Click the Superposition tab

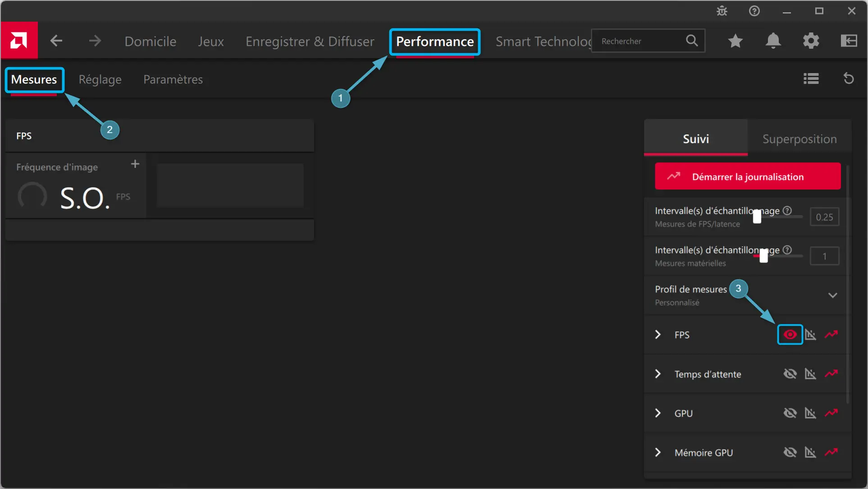tap(799, 138)
